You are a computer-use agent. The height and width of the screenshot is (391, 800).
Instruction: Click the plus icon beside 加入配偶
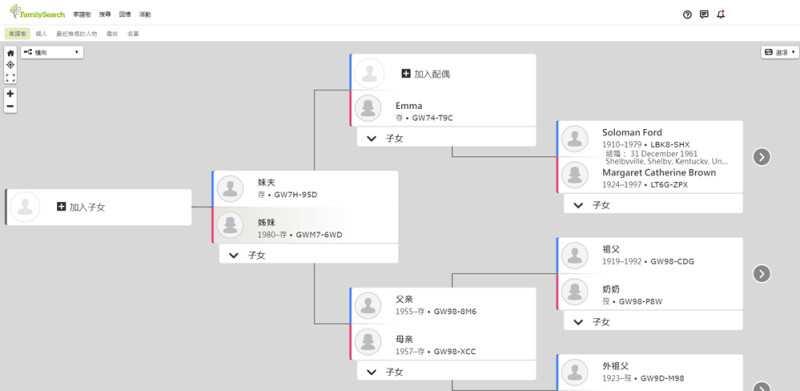(406, 74)
